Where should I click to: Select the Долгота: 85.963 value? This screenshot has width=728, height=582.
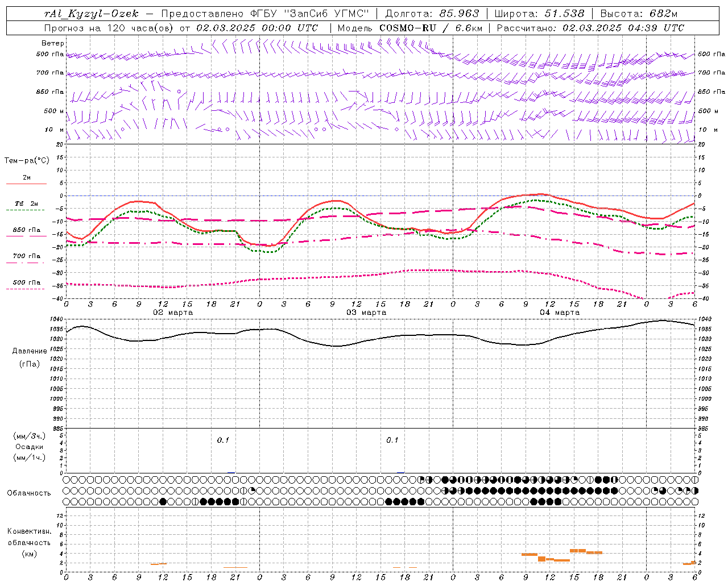point(432,14)
